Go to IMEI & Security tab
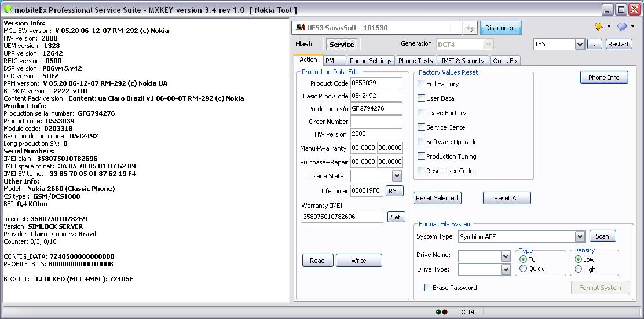 (463, 61)
